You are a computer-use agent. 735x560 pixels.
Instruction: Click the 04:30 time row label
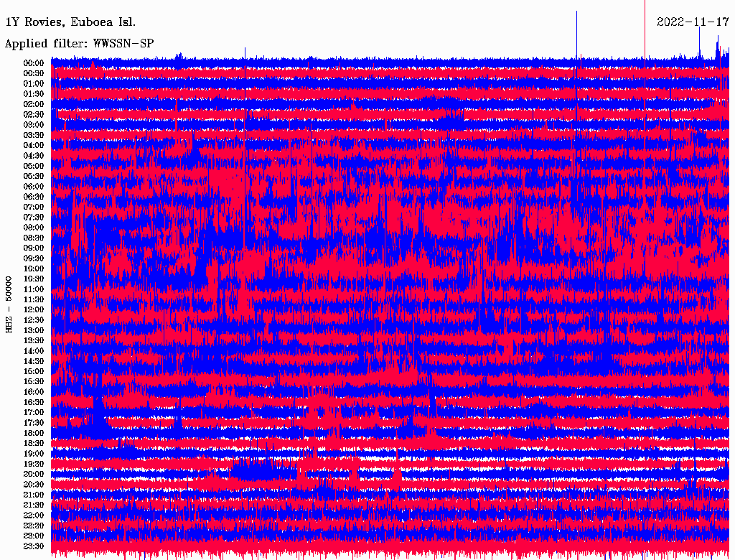34,155
